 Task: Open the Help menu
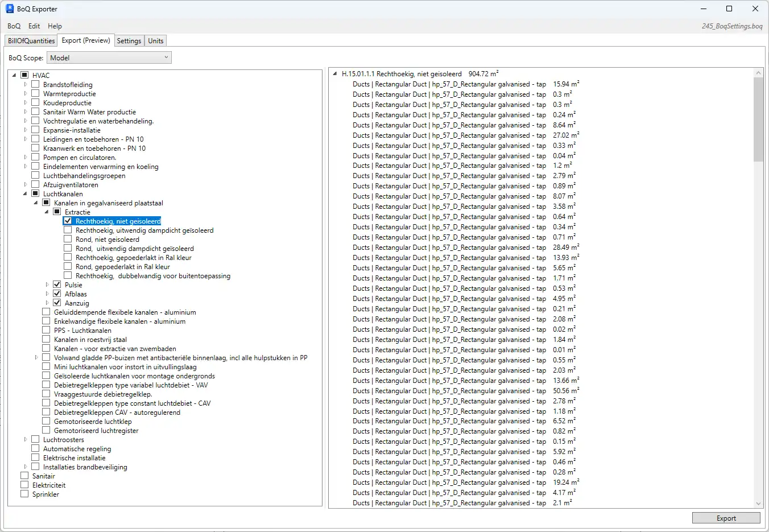[x=55, y=26]
